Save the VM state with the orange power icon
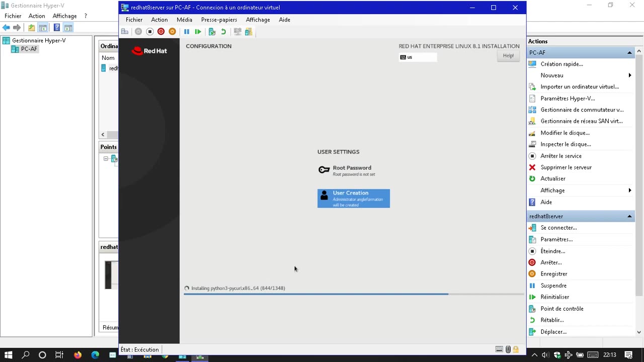 172,32
